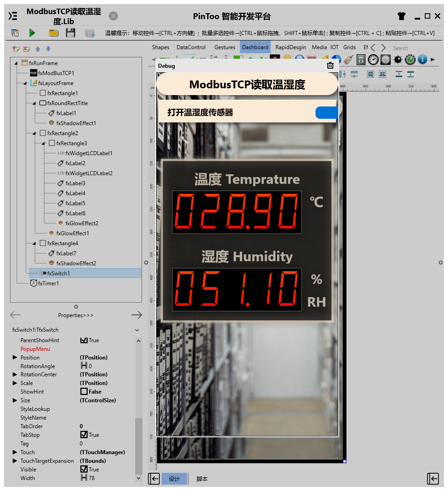Select the grey-faced analog clock dashboard widget

tap(385, 60)
